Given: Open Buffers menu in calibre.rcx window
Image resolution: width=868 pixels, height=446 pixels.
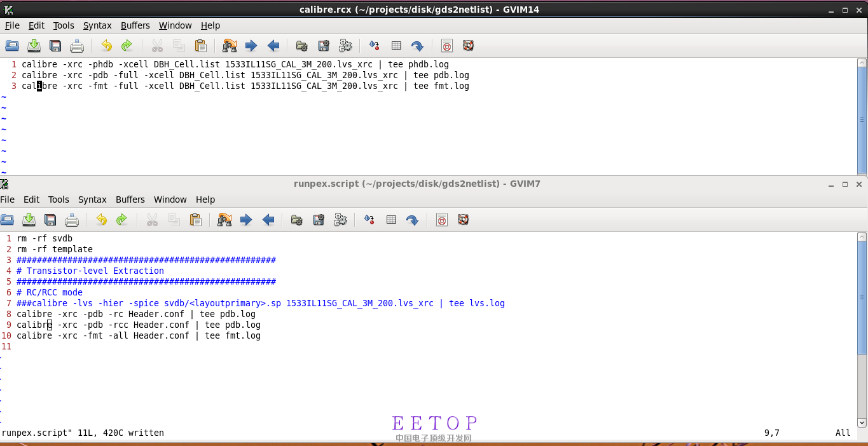Looking at the screenshot, I should point(135,25).
